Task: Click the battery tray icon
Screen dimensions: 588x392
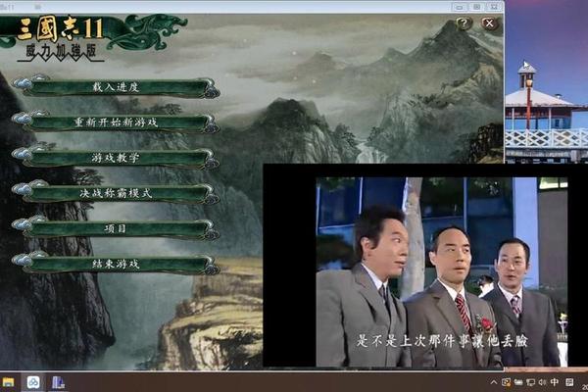Action: click(518, 382)
